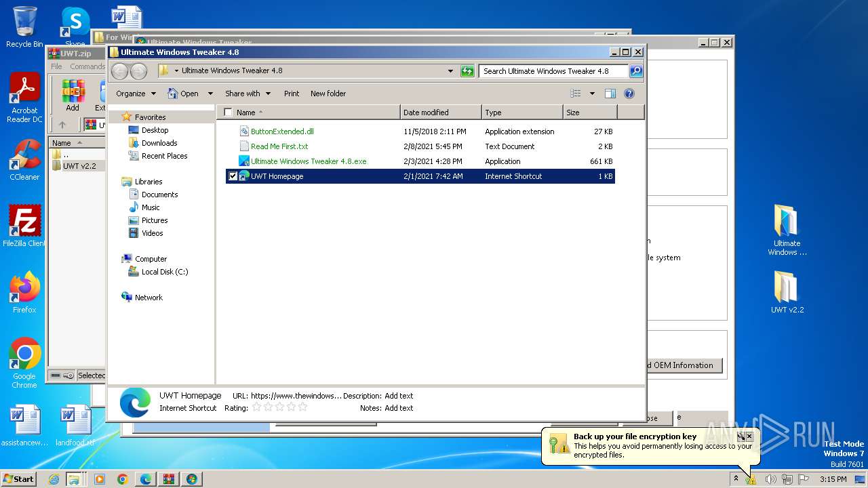This screenshot has height=488, width=868.
Task: Click Print in the Explorer toolbar
Action: (x=292, y=94)
